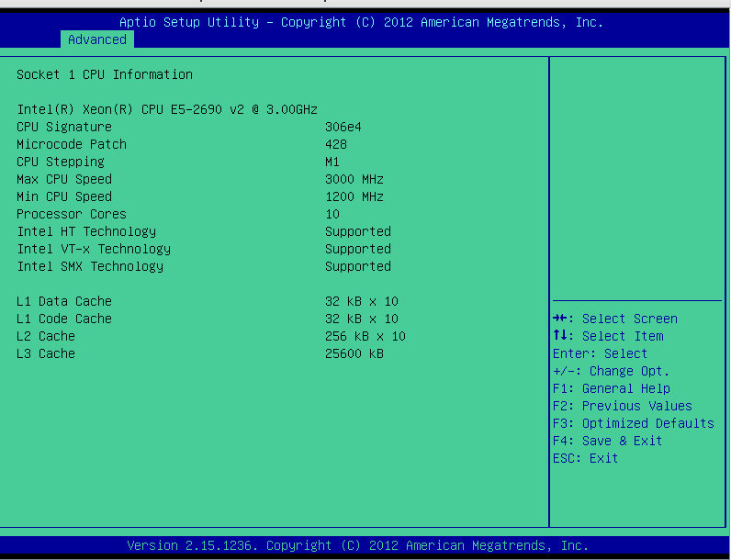Click the CPU Stepping label

pos(61,162)
